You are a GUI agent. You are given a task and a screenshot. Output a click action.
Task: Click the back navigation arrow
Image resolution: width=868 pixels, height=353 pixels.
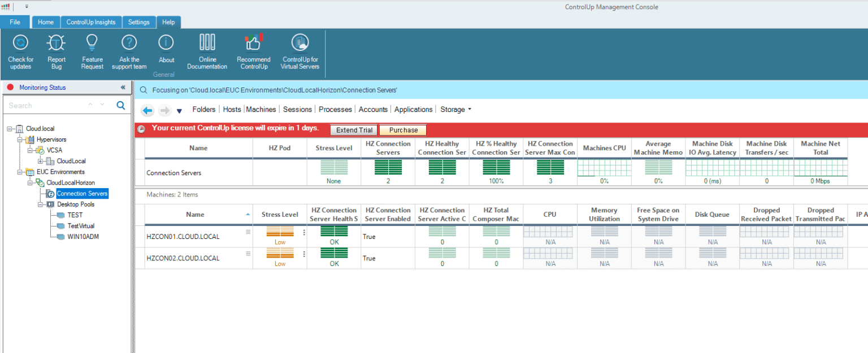(x=147, y=110)
